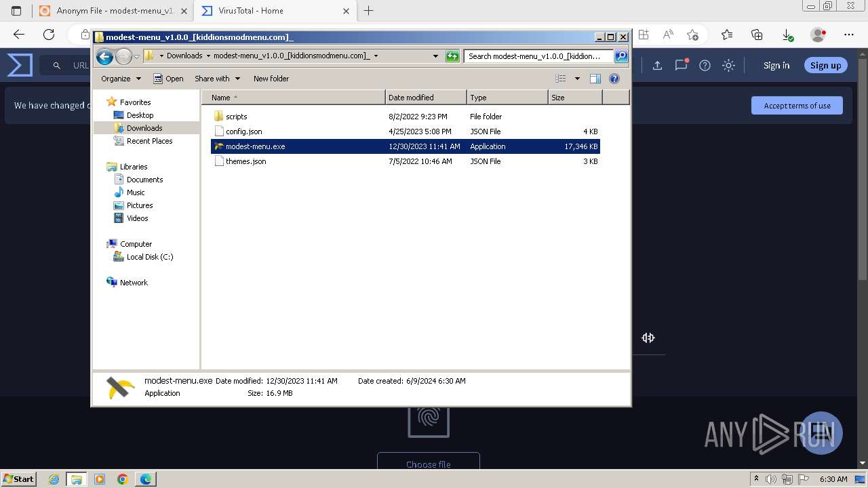Viewport: 868px width, 488px height.
Task: Open the view options dropdown arrow
Action: [577, 79]
